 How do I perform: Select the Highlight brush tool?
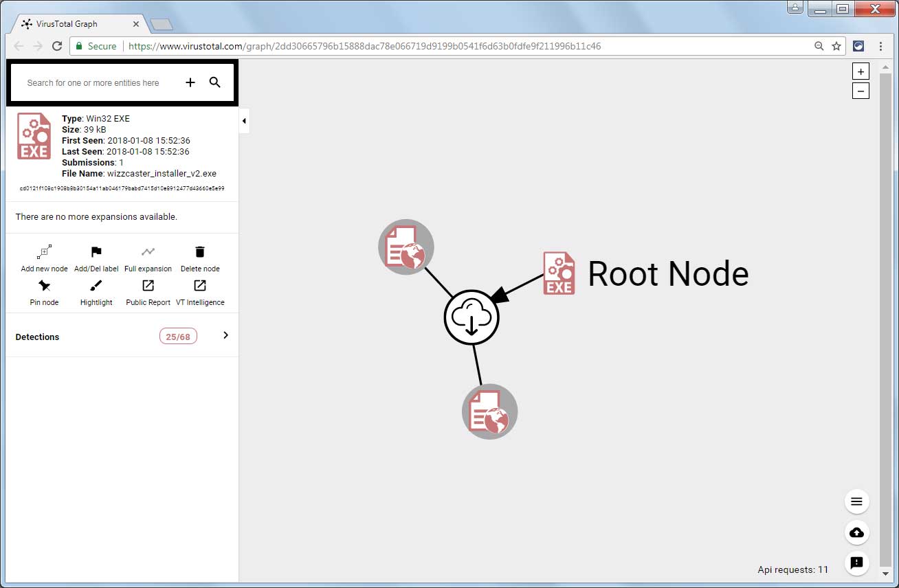click(96, 286)
